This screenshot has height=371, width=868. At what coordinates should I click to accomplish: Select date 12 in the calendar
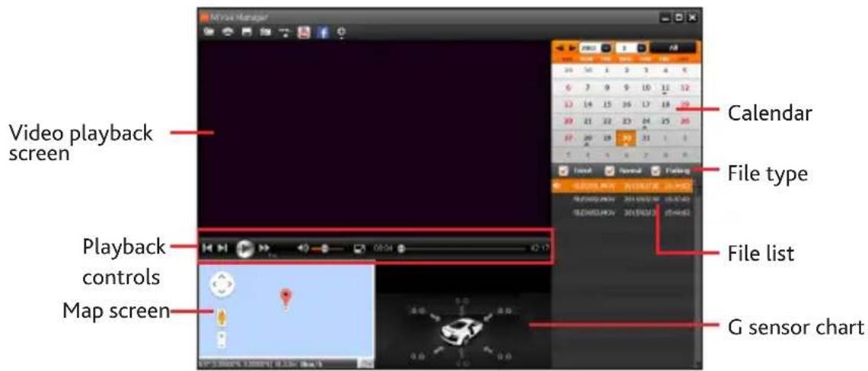pyautogui.click(x=685, y=88)
